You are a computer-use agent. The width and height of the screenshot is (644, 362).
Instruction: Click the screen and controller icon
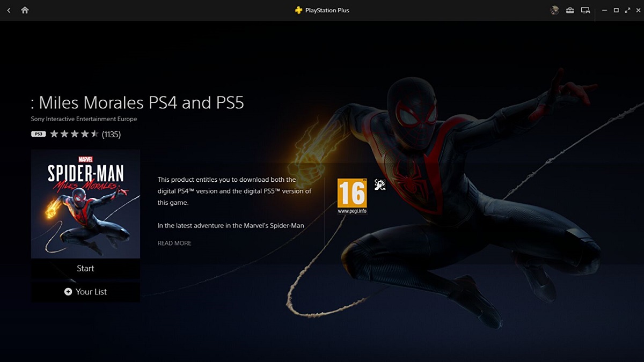586,10
